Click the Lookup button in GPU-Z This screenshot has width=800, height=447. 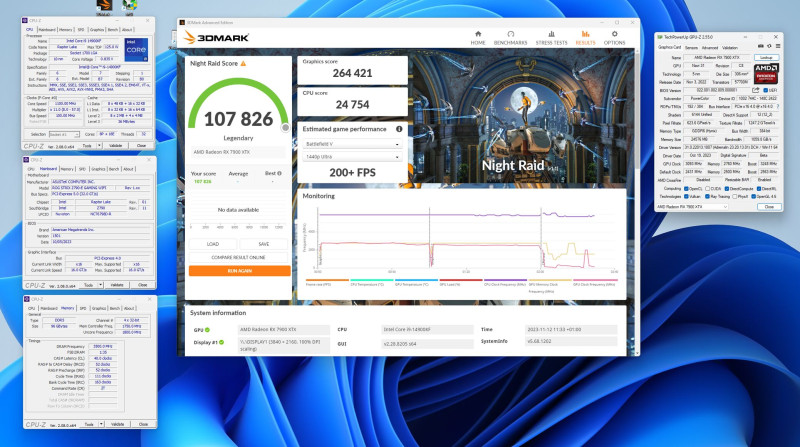pos(766,58)
